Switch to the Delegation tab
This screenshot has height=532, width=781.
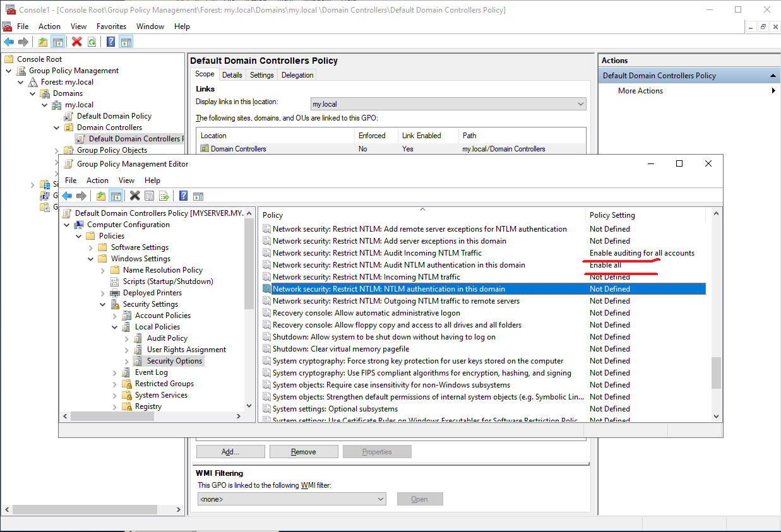point(297,75)
